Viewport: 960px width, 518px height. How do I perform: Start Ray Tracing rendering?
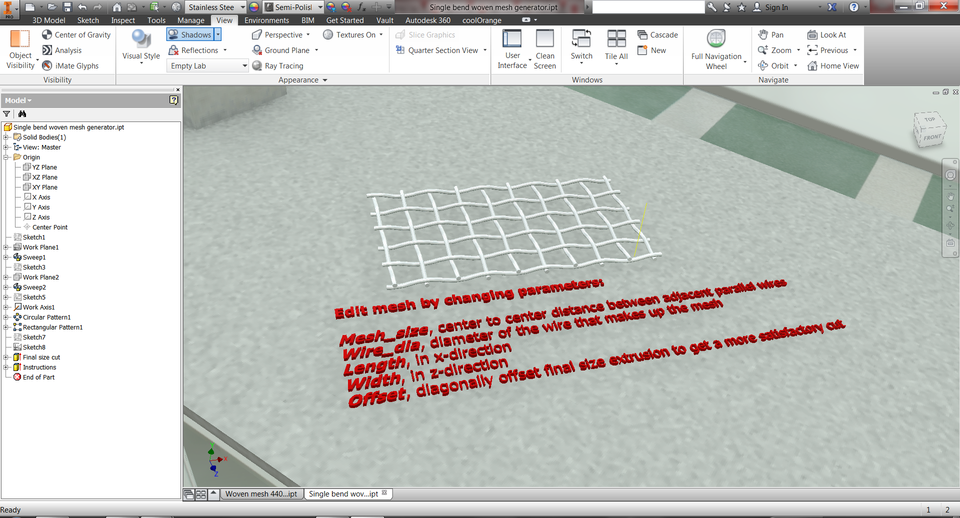[x=277, y=66]
